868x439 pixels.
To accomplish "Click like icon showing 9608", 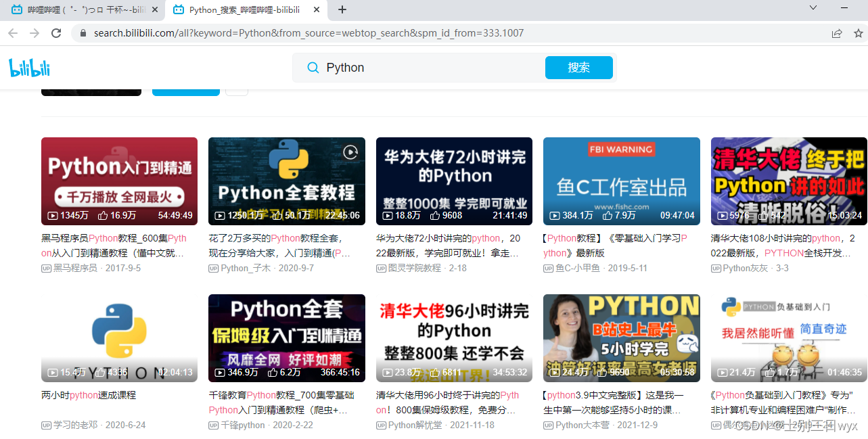I will tap(435, 216).
